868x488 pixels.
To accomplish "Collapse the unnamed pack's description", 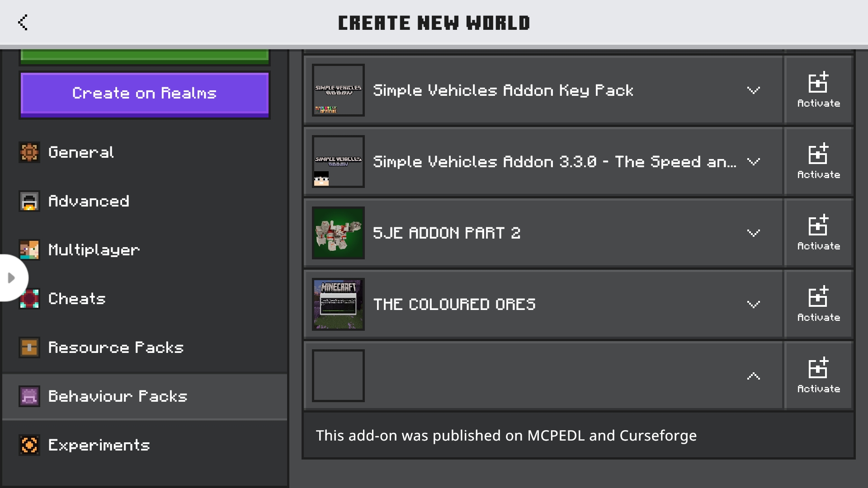I will point(753,376).
